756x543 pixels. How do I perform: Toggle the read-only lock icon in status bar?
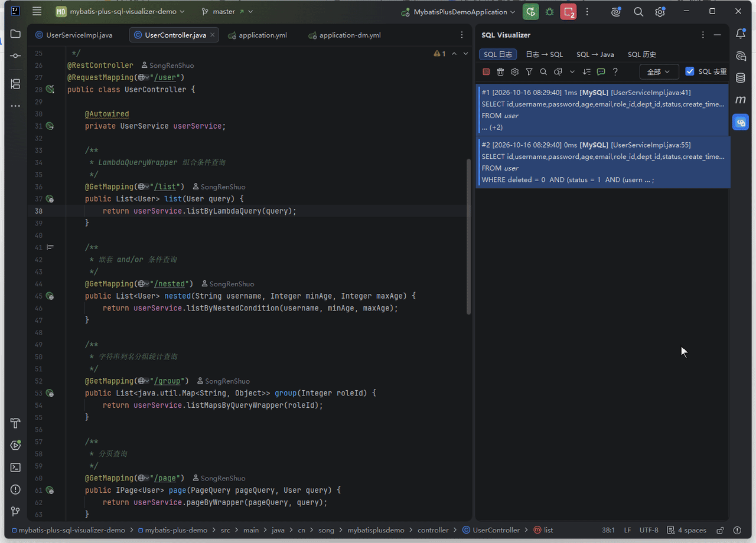720,530
